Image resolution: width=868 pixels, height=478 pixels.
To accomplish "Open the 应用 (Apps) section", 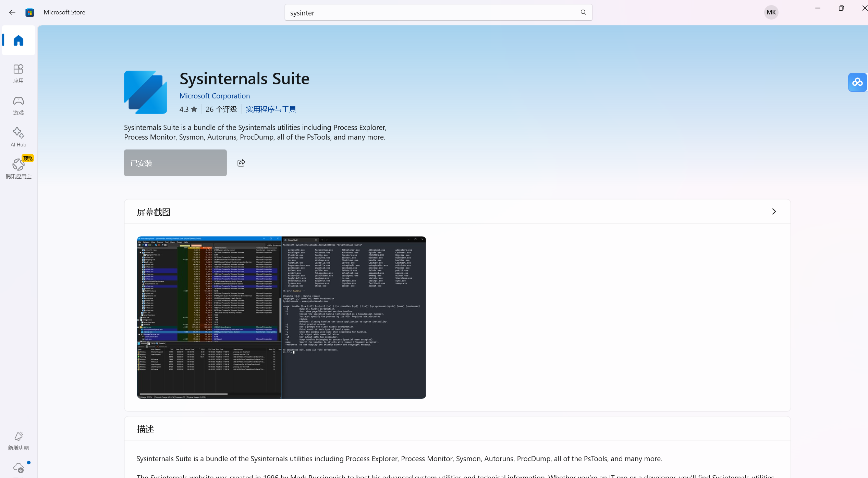I will (x=19, y=73).
